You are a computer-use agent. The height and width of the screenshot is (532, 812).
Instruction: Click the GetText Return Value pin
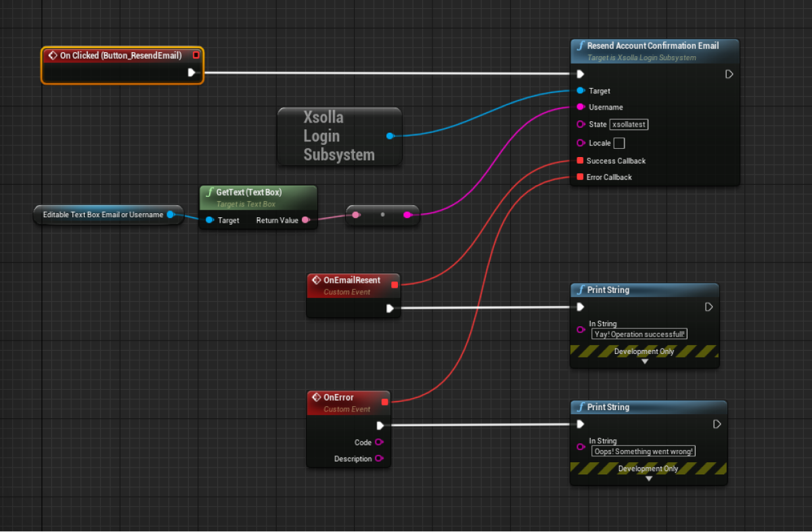[306, 220]
